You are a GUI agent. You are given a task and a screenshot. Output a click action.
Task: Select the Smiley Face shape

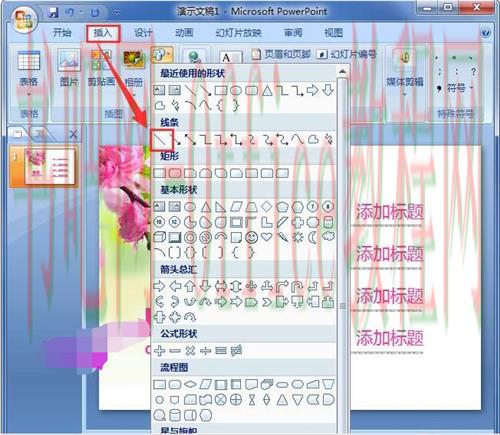pyautogui.click(x=252, y=237)
